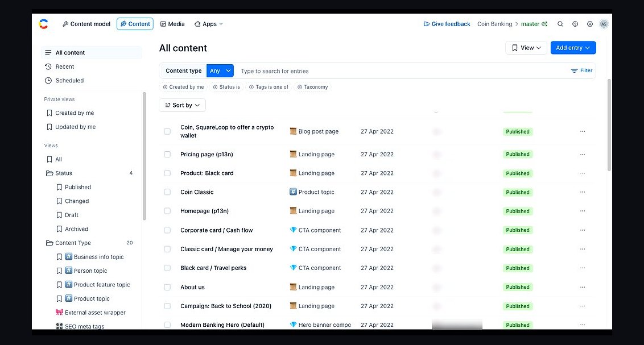
Task: Open the search magnifier icon in header
Action: [560, 24]
